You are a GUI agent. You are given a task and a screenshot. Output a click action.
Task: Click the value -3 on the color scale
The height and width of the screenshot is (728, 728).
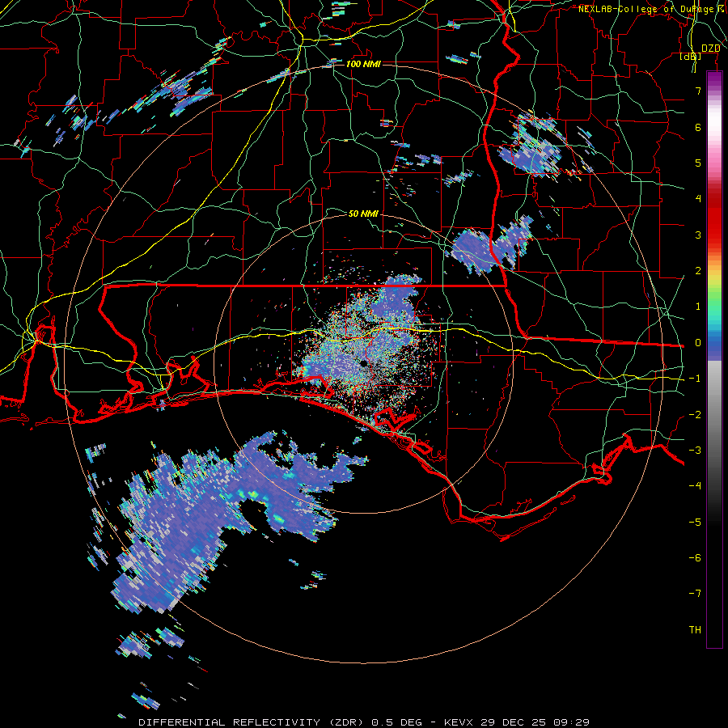695,451
